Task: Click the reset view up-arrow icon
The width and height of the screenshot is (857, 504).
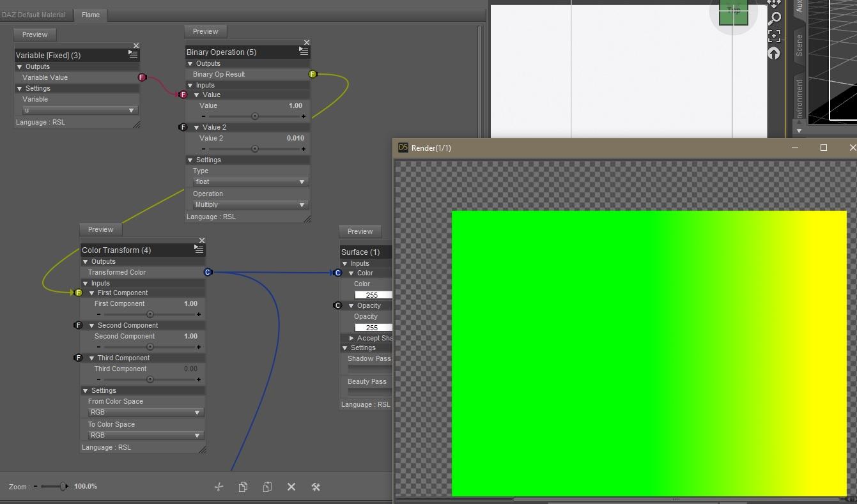Action: click(774, 54)
